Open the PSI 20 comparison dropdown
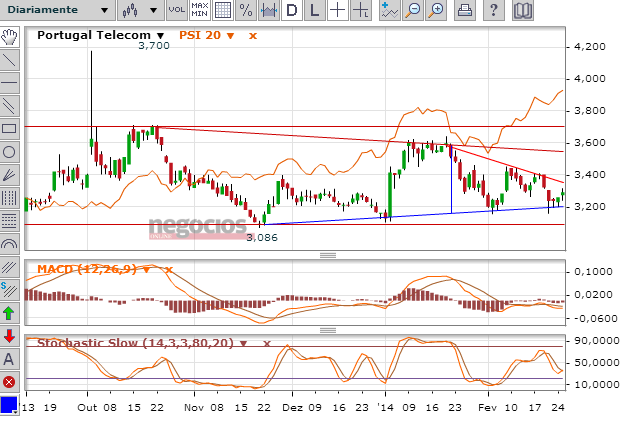Image resolution: width=627 pixels, height=425 pixels. [x=230, y=36]
